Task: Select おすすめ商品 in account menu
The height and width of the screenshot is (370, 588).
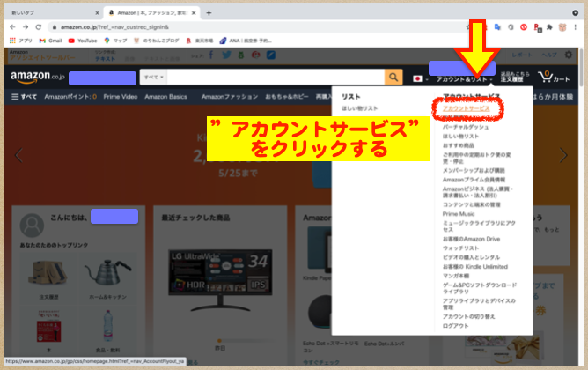Action: tap(458, 145)
